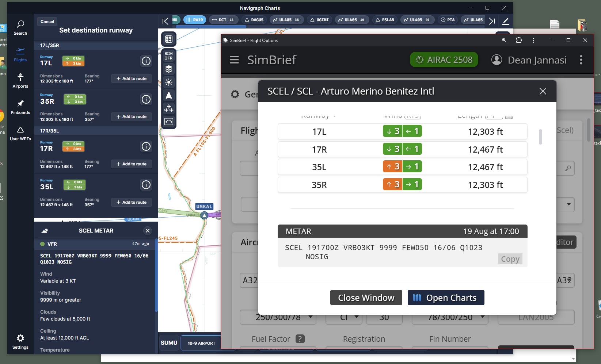Click the extensions puzzle icon in SimBrief window

[x=519, y=40]
